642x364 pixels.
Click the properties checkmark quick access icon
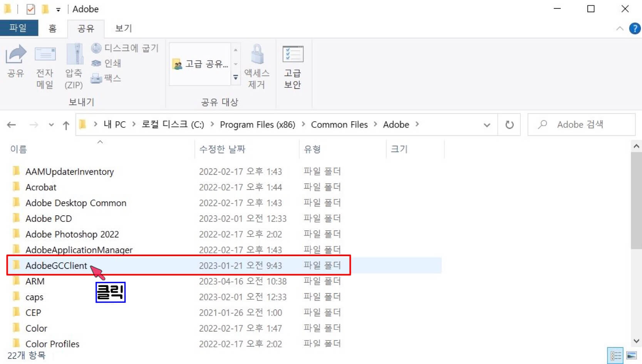tap(30, 9)
